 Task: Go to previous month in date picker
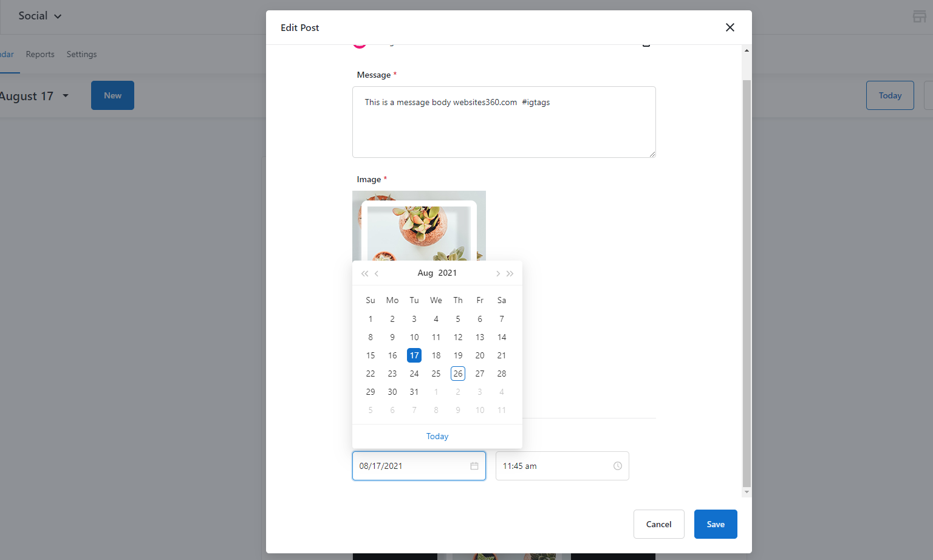click(377, 273)
